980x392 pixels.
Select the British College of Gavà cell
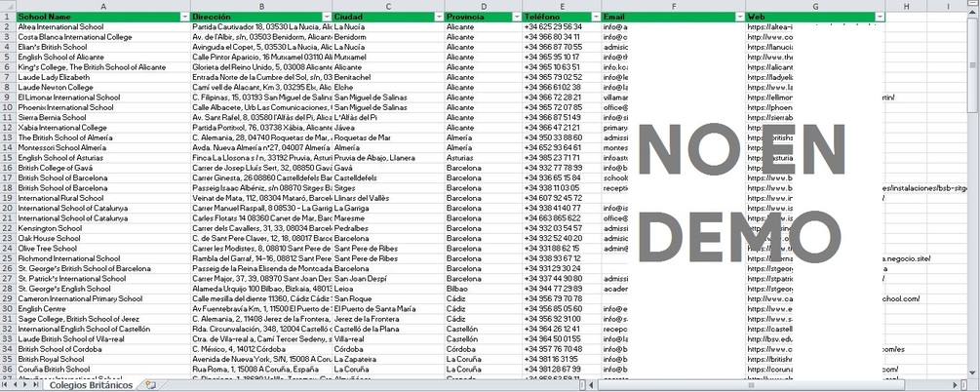(x=103, y=168)
